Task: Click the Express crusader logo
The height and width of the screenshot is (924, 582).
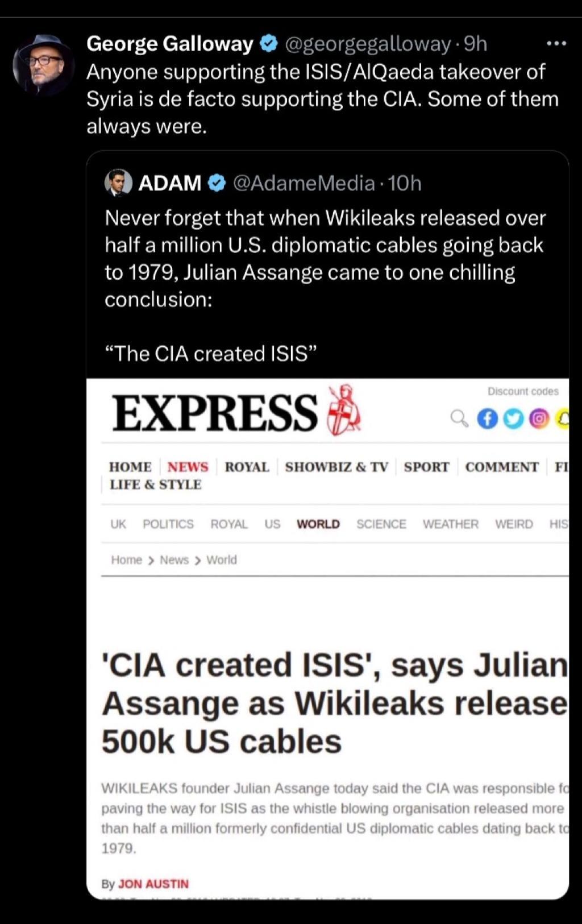Action: 344,411
